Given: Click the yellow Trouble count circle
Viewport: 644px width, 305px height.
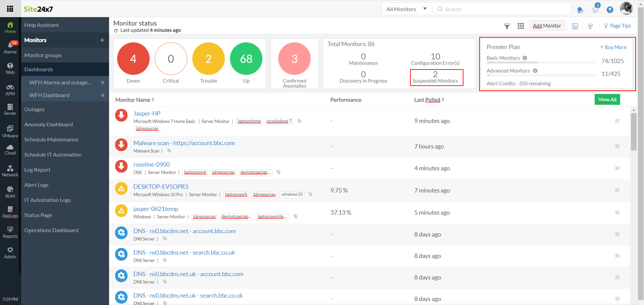Looking at the screenshot, I should pyautogui.click(x=208, y=58).
